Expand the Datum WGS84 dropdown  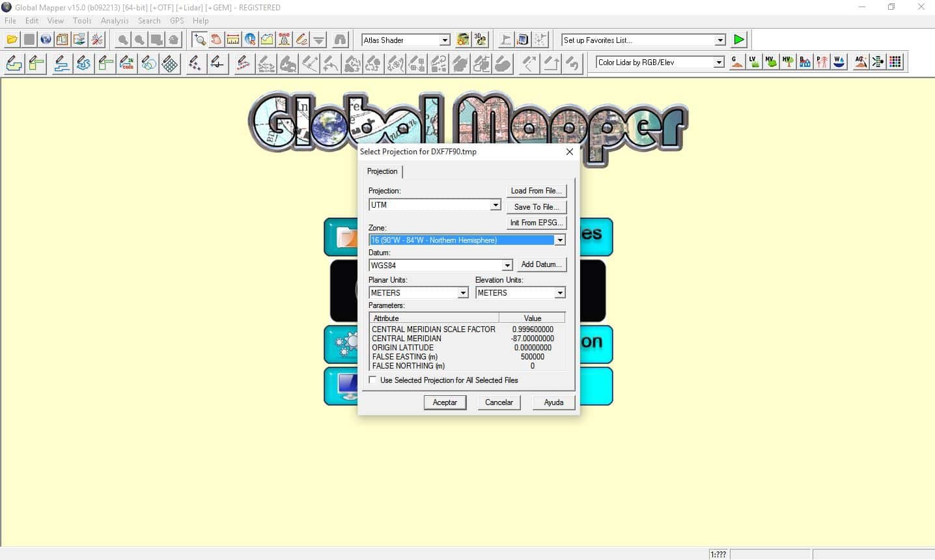(507, 265)
